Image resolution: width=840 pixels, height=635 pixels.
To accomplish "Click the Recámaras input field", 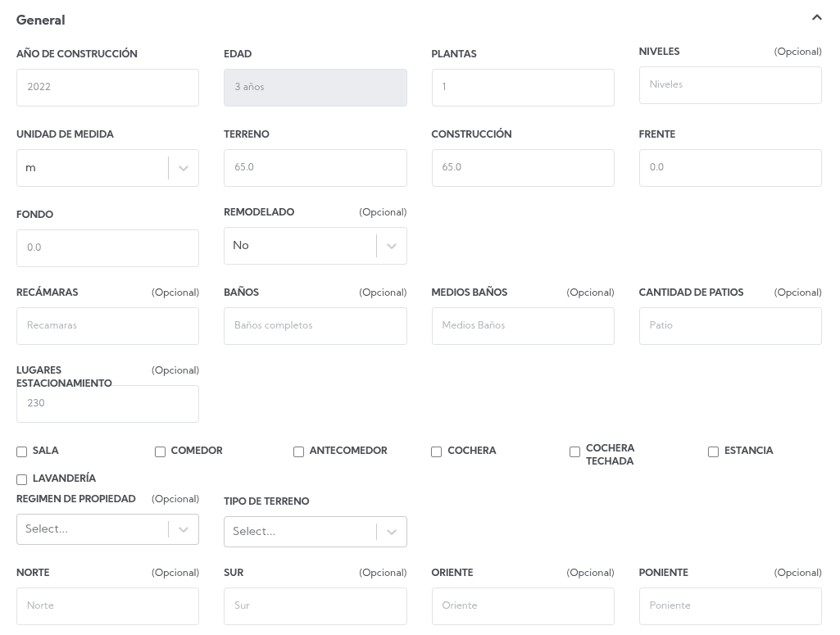I will click(x=107, y=326).
